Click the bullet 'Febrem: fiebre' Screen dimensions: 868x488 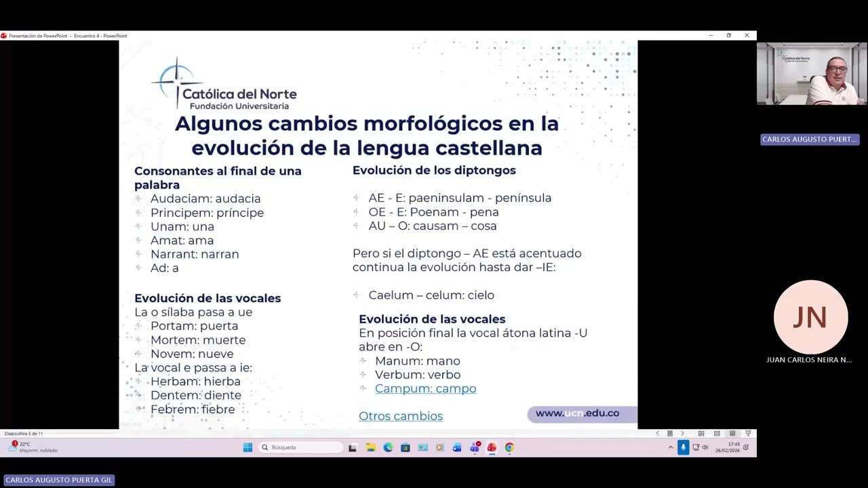point(193,409)
